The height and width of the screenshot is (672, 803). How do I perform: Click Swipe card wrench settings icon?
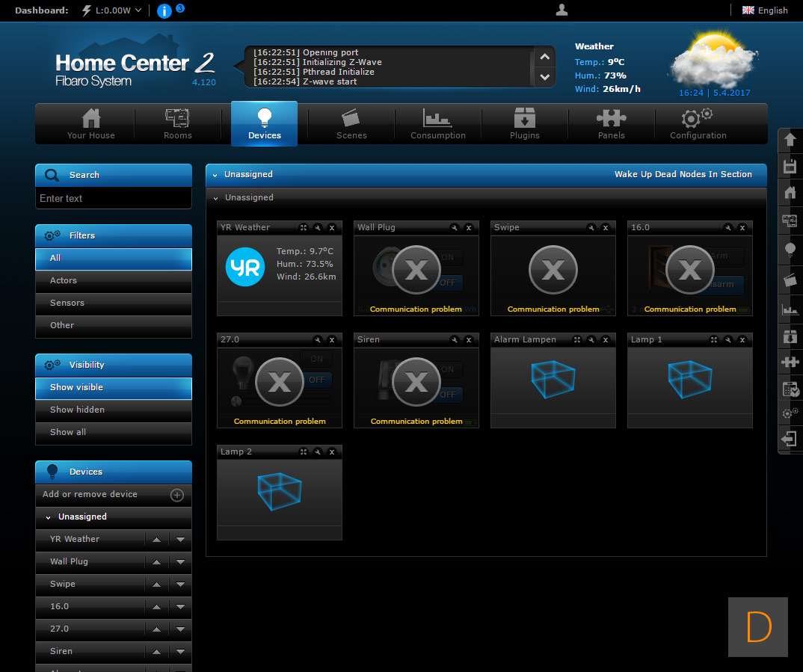591,228
